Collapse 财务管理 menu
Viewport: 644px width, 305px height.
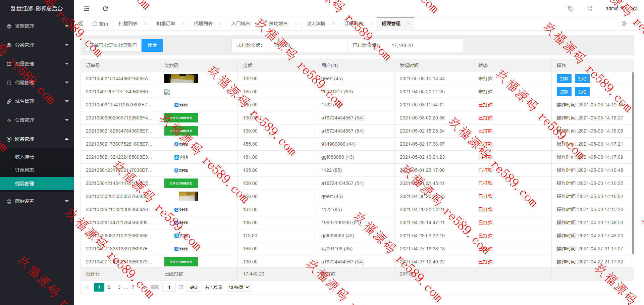coord(67,139)
